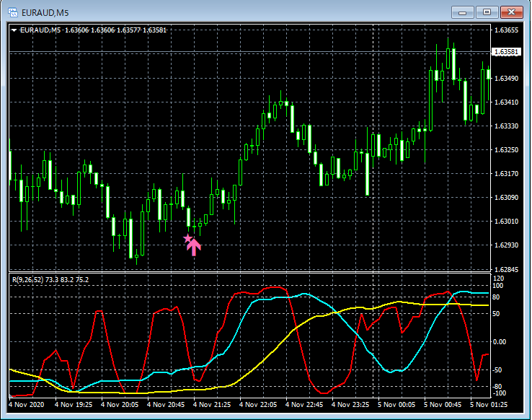Click the 4 Nov 20:05 time label
The image size is (532, 420).
pyautogui.click(x=120, y=405)
